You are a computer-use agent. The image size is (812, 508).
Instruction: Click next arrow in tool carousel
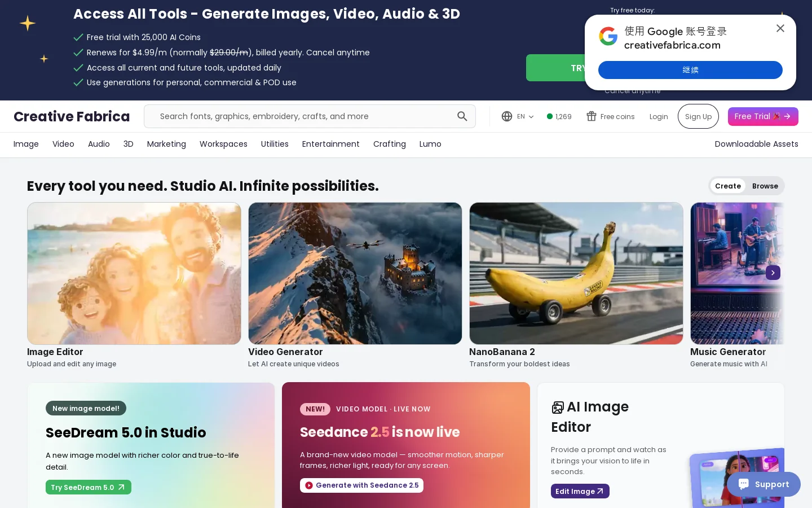click(x=773, y=273)
